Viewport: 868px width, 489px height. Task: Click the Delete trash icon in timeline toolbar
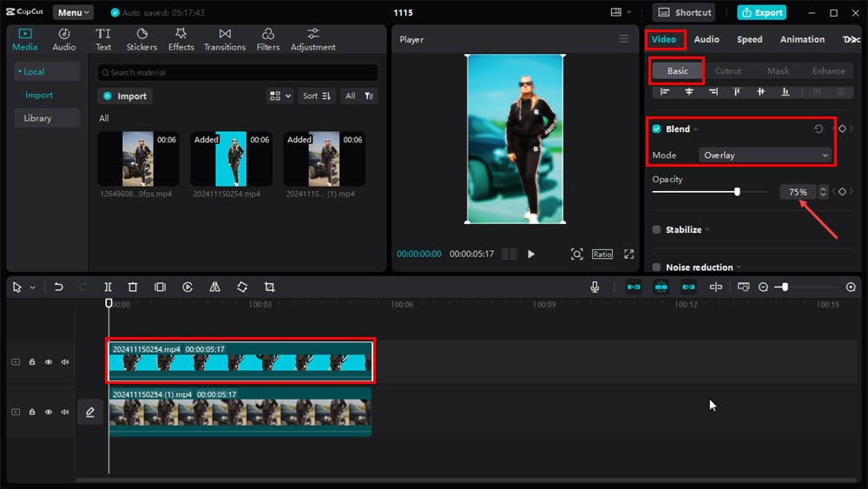[x=133, y=287]
